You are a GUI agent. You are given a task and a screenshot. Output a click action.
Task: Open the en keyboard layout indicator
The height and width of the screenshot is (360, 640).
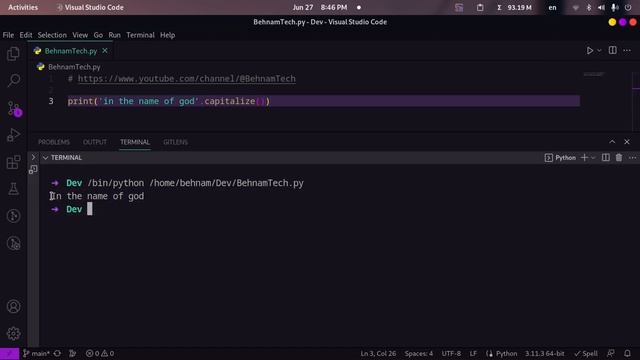(x=552, y=7)
